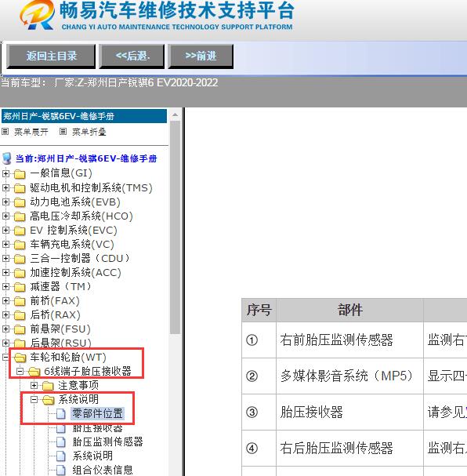Go back with the <<后退 button
The image size is (467, 476).
point(132,56)
